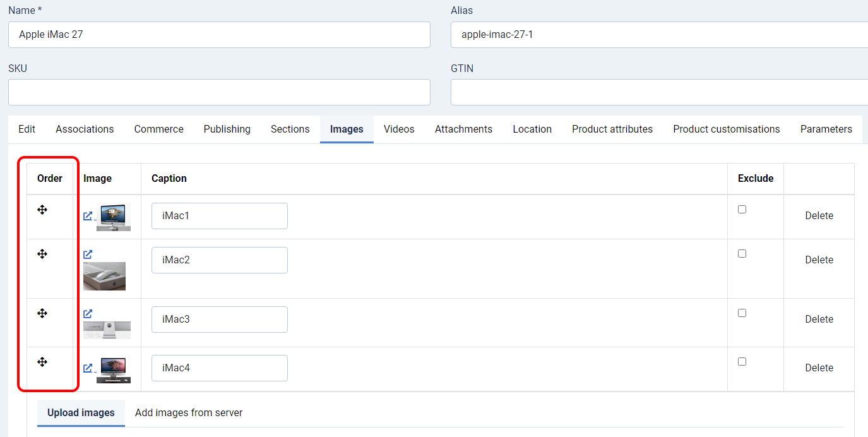Screen dimensions: 868x437
Task: Grab the move handle for iMac4 row
Action: click(42, 362)
